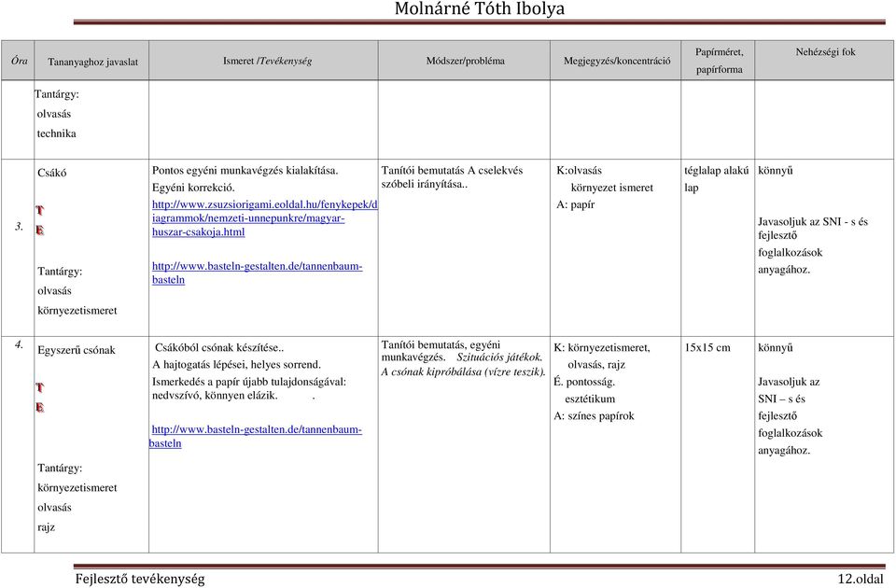Viewport: 896px width, 588px height.
Task: Open basteln-gestalten link in Egyszerű csónak row
Action: point(256,436)
